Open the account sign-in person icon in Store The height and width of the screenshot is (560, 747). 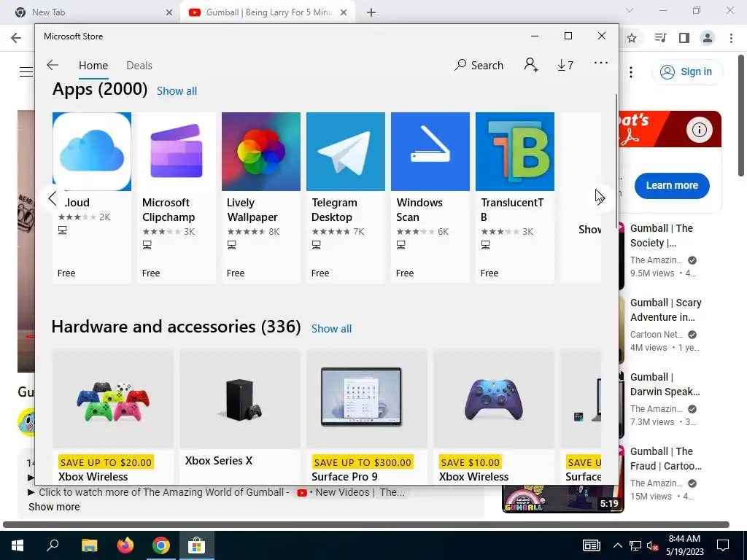531,65
